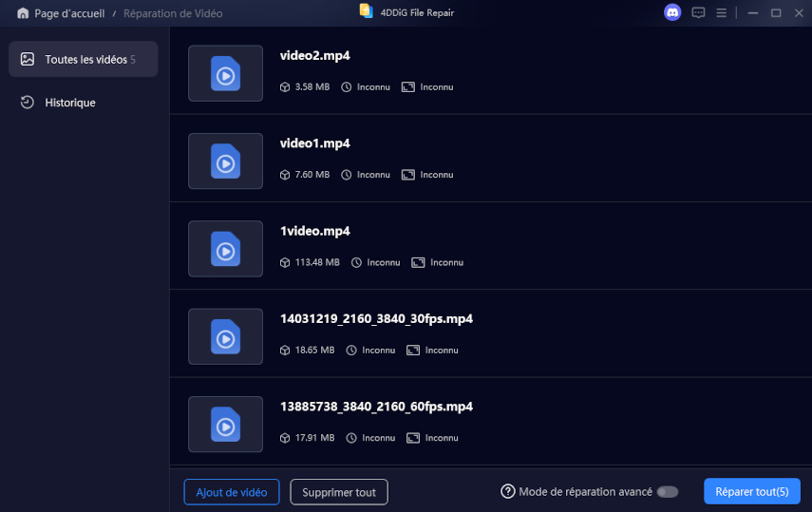Image resolution: width=812 pixels, height=512 pixels.
Task: Click the resolution icon of video2.mp4
Action: tap(408, 87)
